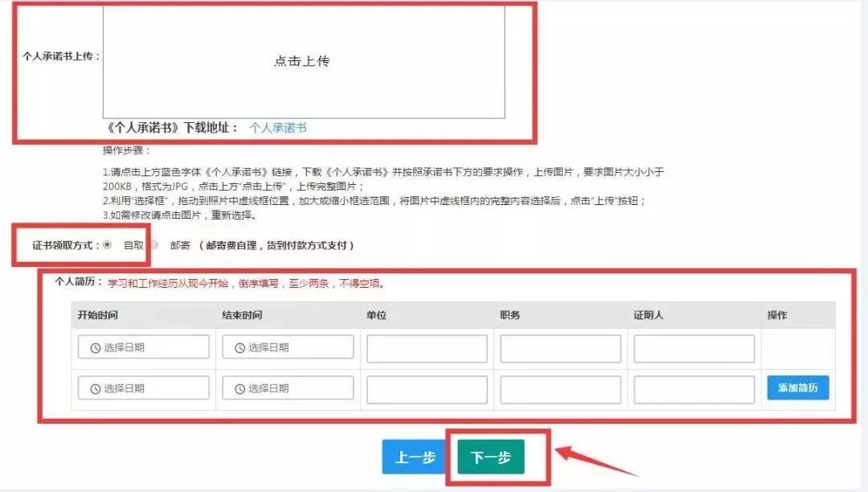This screenshot has height=492, width=868.
Task: Click clock icon in first row end date
Action: [240, 347]
